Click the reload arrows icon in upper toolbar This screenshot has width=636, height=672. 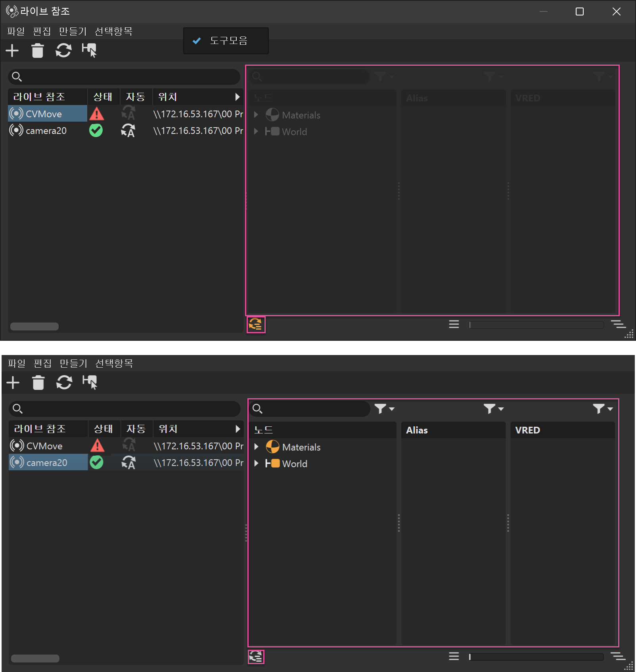[x=63, y=51]
